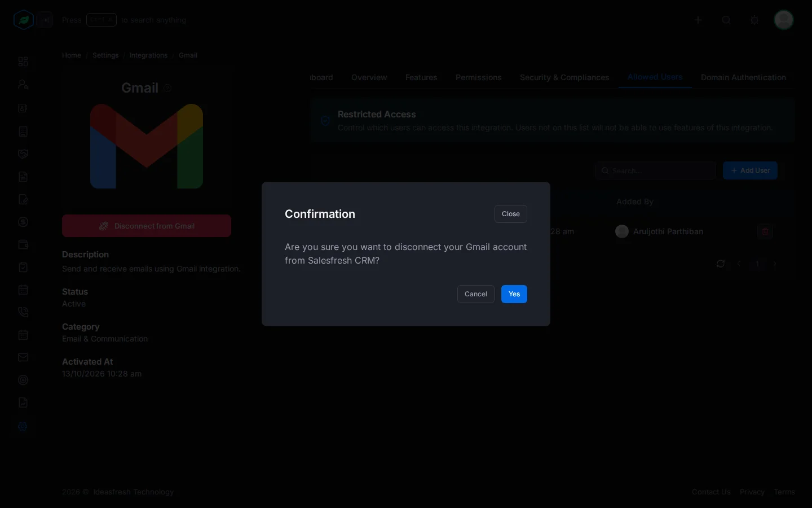The height and width of the screenshot is (508, 812).
Task: Switch to the Overview tab
Action: 369,77
